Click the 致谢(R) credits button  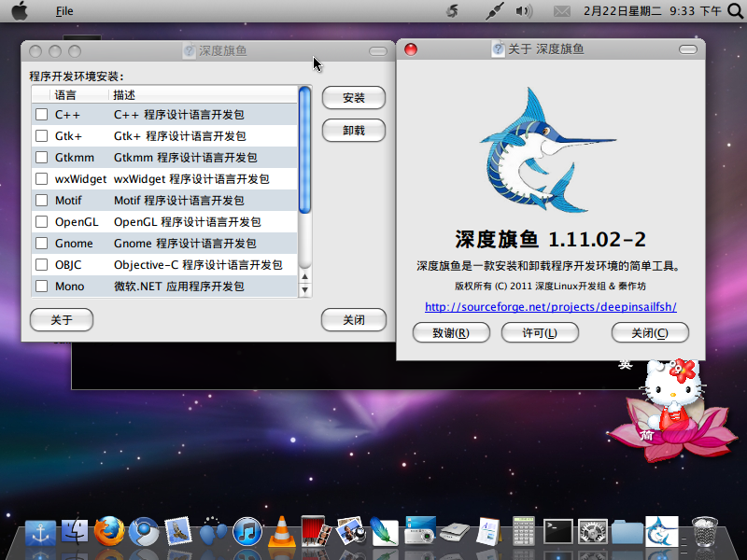(x=451, y=332)
